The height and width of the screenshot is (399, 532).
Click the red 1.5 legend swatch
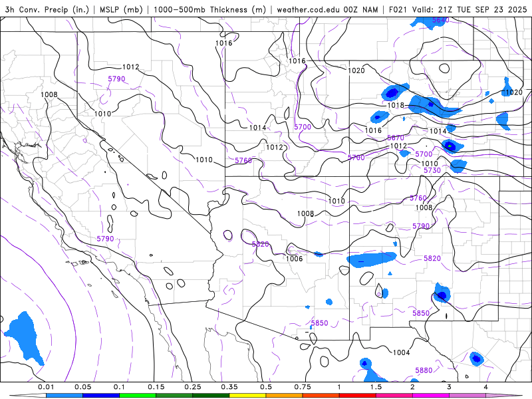(x=357, y=396)
